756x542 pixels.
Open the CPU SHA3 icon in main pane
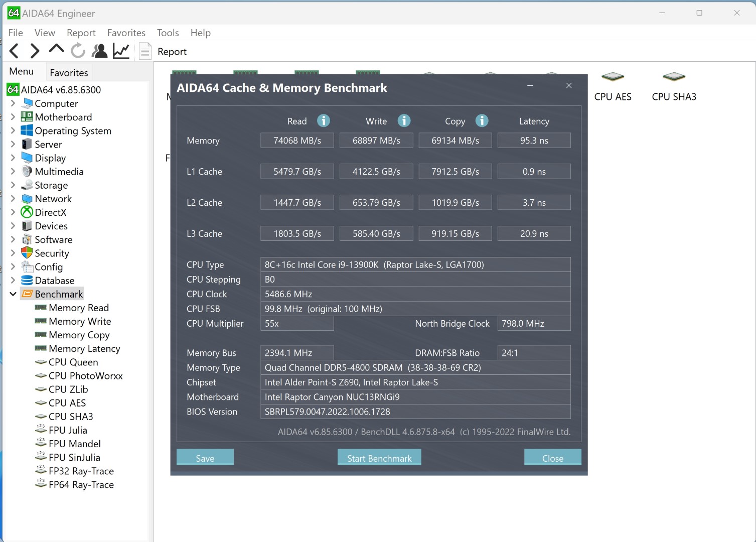pos(674,77)
